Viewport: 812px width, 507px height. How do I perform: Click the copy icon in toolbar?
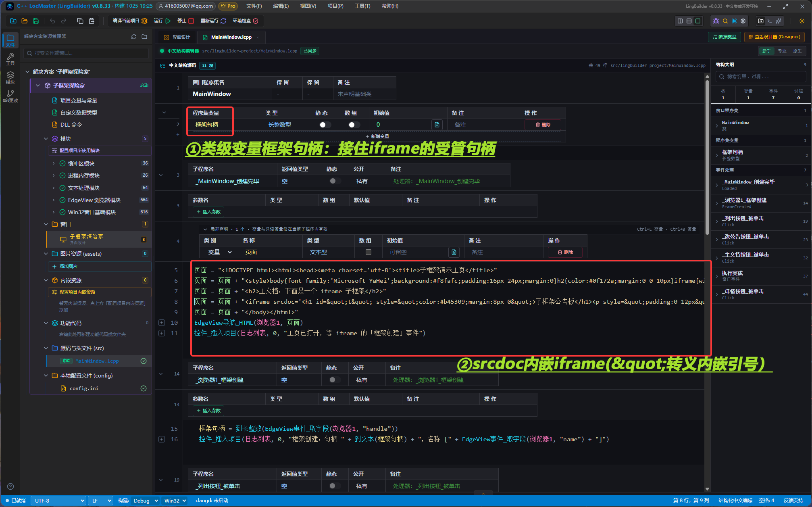[x=80, y=21]
